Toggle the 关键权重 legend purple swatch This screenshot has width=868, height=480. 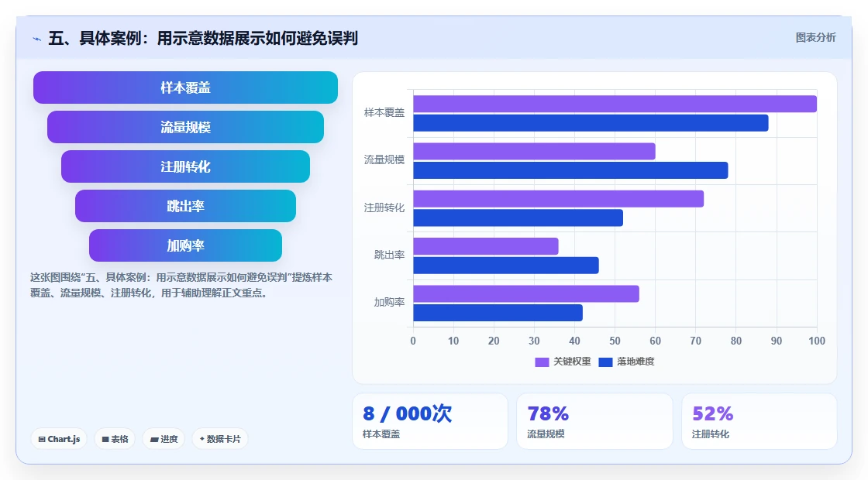click(x=542, y=362)
